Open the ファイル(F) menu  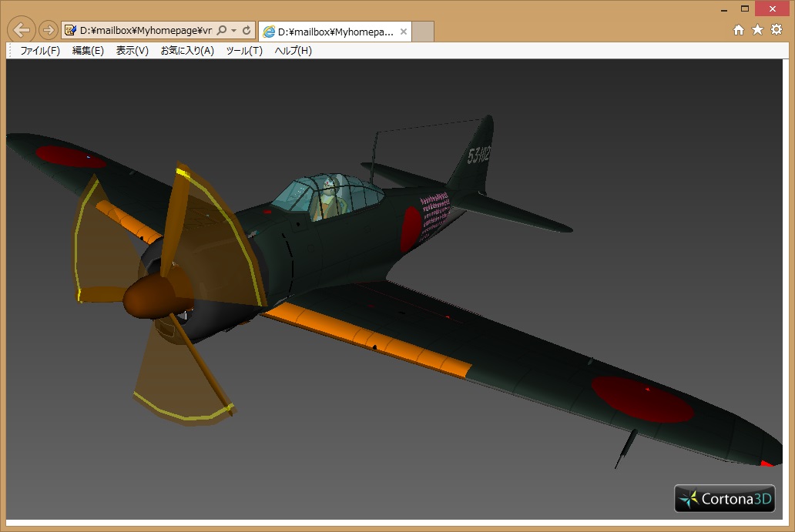pyautogui.click(x=40, y=51)
